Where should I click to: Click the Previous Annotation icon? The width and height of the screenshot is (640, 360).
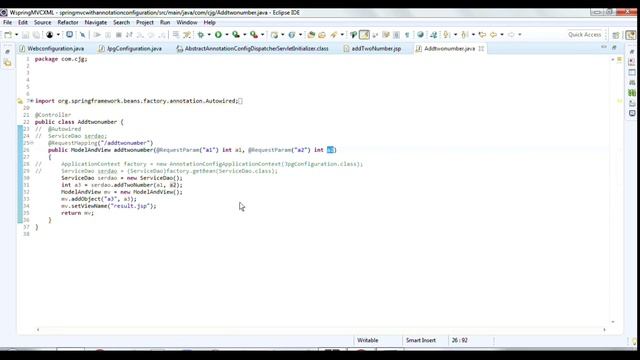(x=464, y=35)
